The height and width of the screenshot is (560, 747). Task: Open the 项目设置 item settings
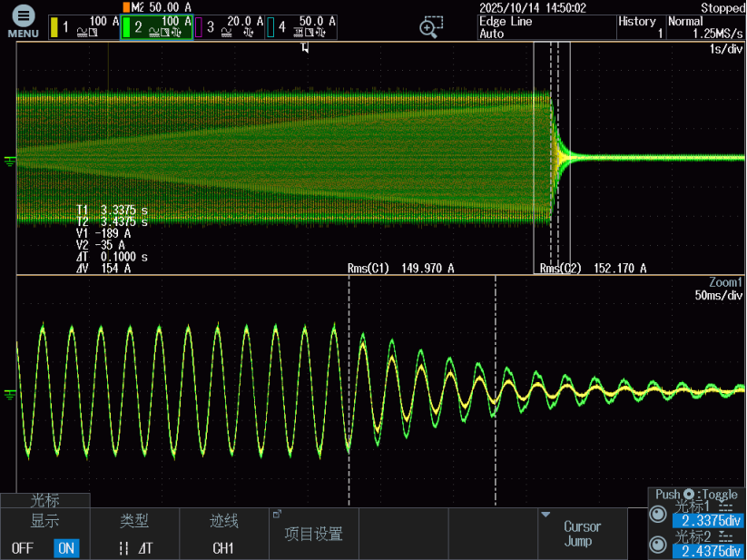tap(313, 534)
